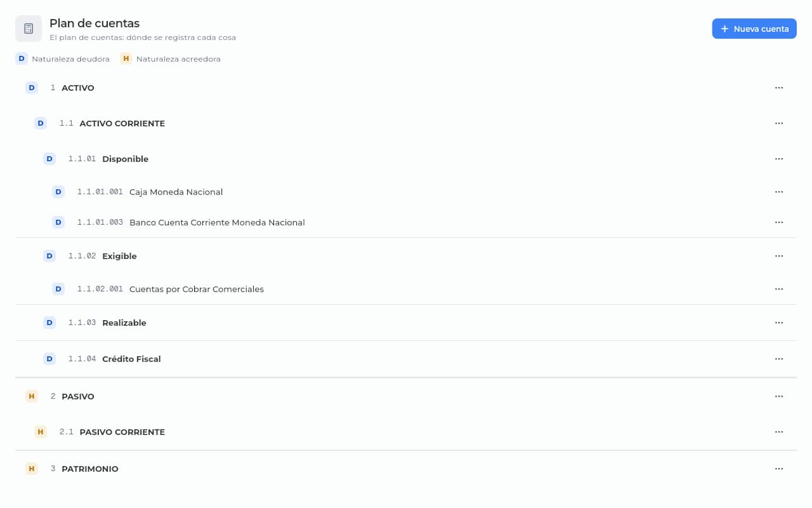Viewport: 812px width, 508px height.
Task: Click the calculator icon beside Plan de cuentas
Action: (x=29, y=29)
